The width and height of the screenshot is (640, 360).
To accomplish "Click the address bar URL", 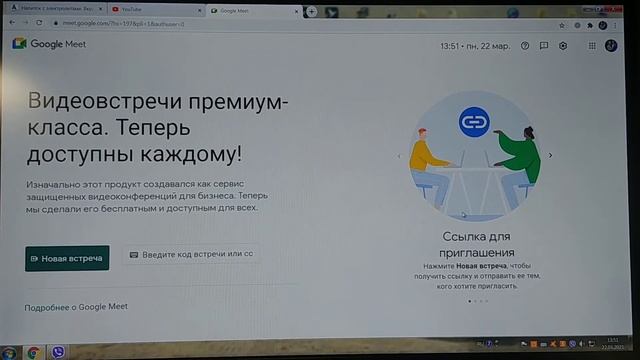I will [x=123, y=24].
